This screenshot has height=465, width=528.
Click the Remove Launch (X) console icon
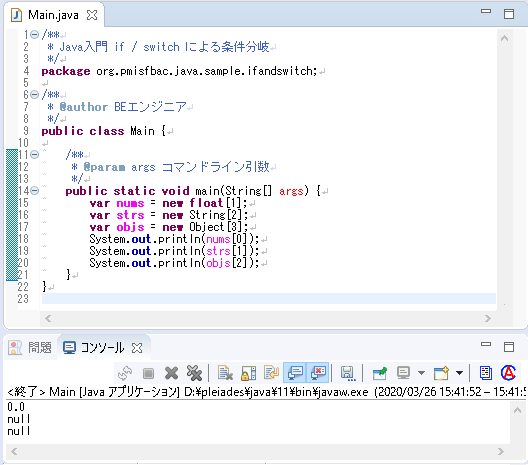click(x=171, y=373)
